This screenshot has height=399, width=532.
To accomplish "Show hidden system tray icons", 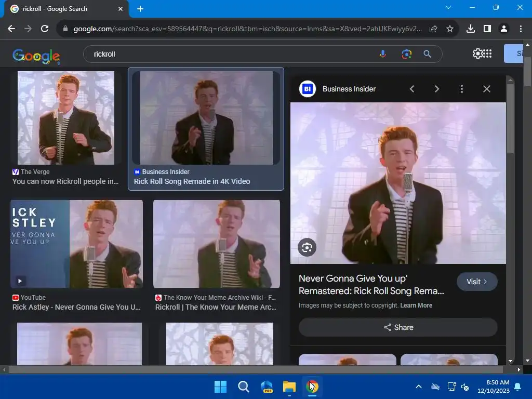I will 419,387.
